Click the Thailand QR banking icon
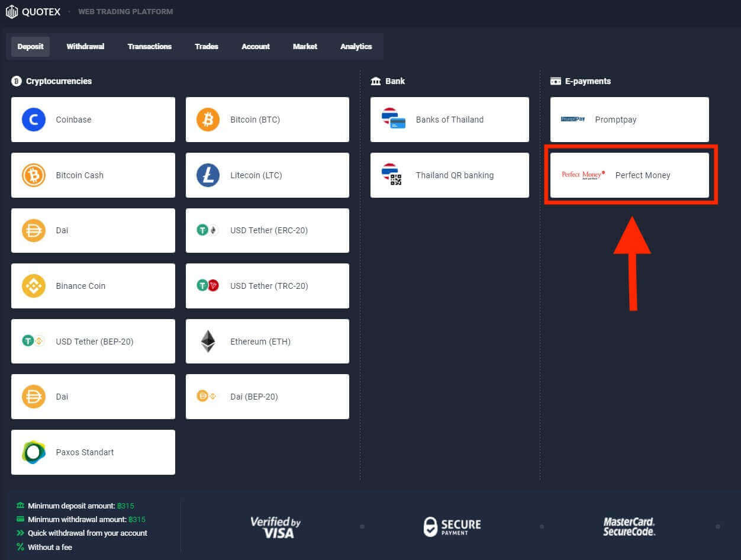This screenshot has height=560, width=741. pos(392,175)
